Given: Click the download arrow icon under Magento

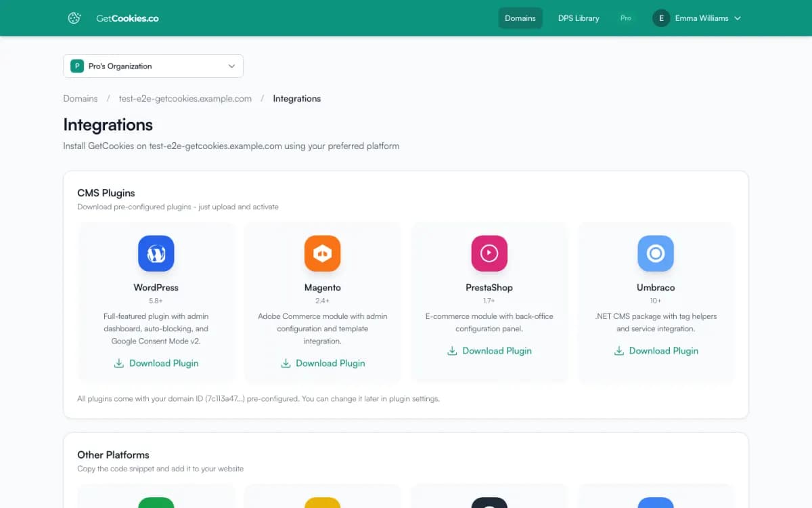Looking at the screenshot, I should click(286, 363).
